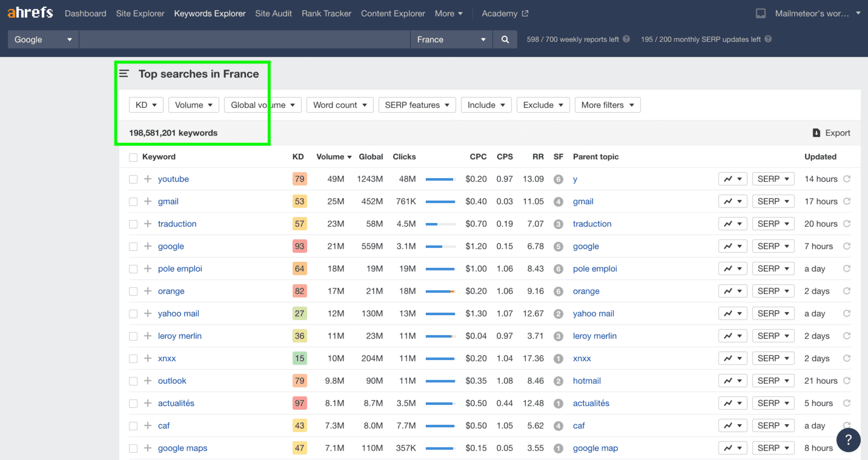Open Site Audit tab
This screenshot has width=868, height=460.
coord(274,13)
